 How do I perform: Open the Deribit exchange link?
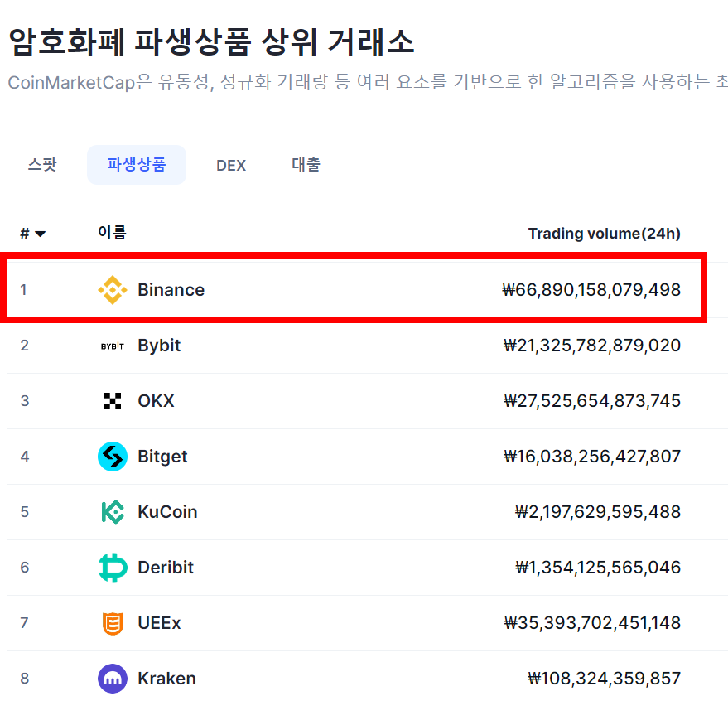pos(166,568)
